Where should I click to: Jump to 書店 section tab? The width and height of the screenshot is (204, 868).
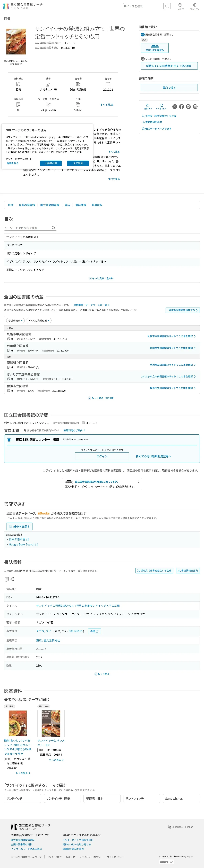coord(67,205)
